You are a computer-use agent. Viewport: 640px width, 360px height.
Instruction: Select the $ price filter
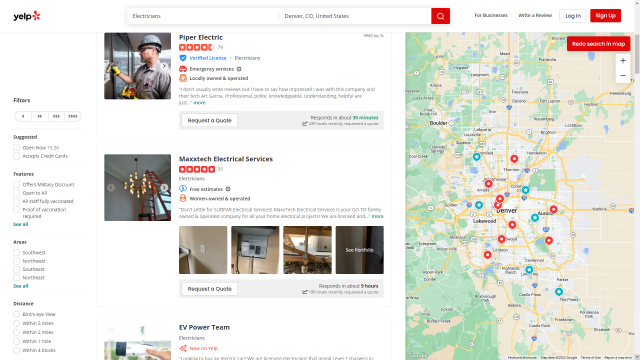tap(23, 116)
